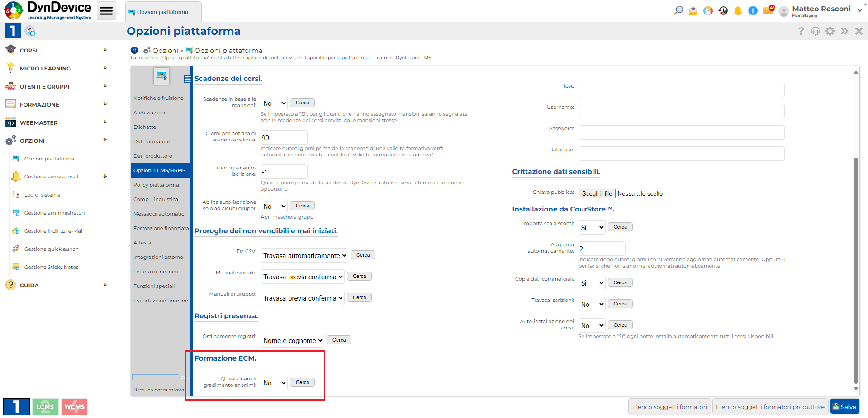
Task: Click the info icon in the top bar
Action: (753, 10)
